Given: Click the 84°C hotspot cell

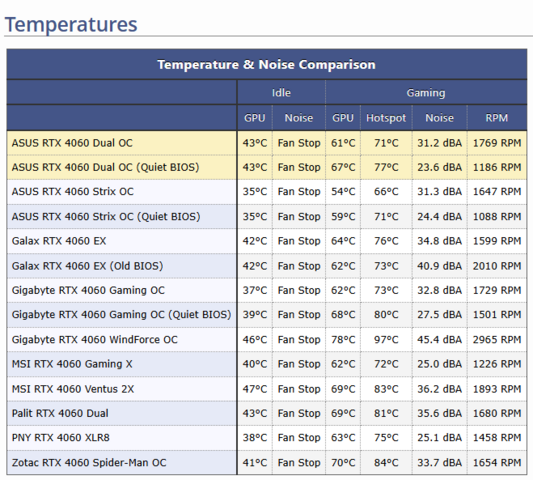Looking at the screenshot, I should pos(386,463).
